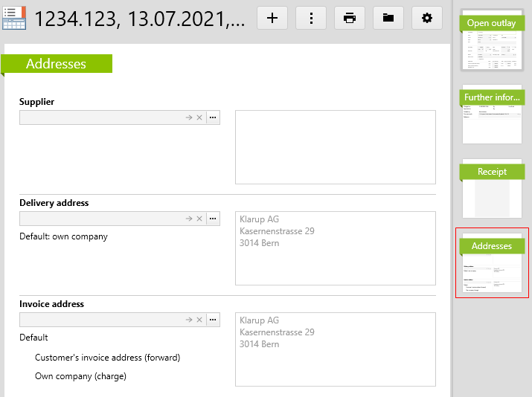Open Delivery address lookup ellipsis button
Screen dimensions: 532x397
pyautogui.click(x=213, y=219)
